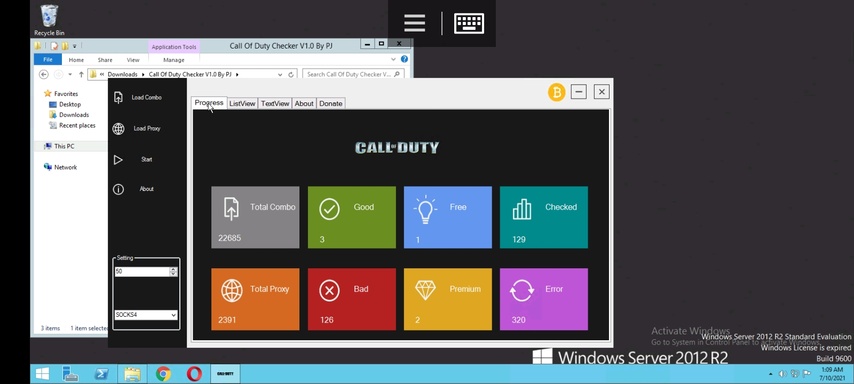Click the Load Combo file icon
854x384 pixels.
coord(118,97)
